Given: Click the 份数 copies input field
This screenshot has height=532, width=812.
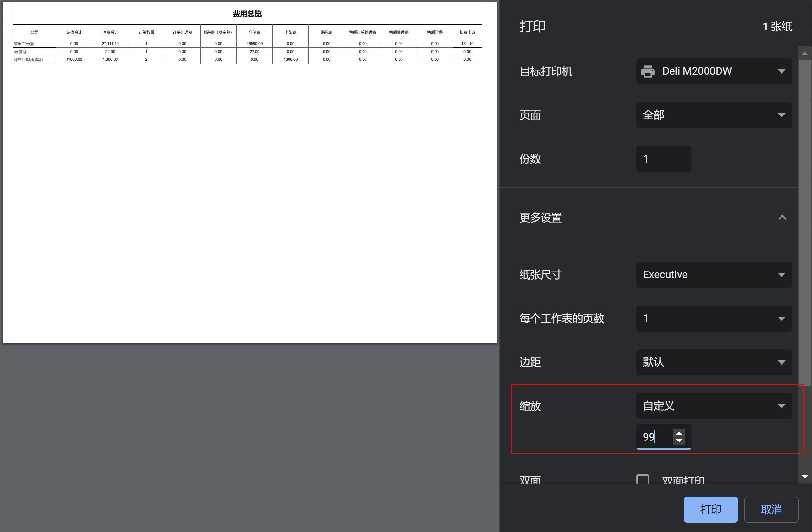Looking at the screenshot, I should click(x=664, y=159).
